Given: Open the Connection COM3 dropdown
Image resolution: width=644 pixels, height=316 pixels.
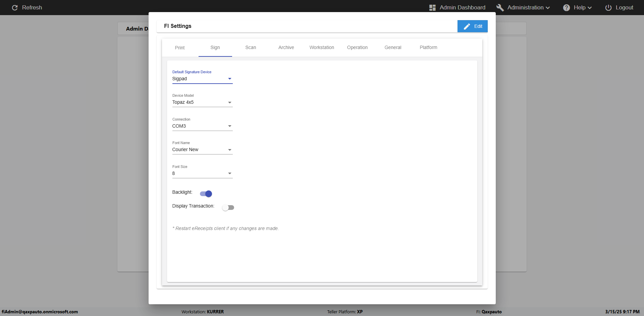Looking at the screenshot, I should click(202, 126).
